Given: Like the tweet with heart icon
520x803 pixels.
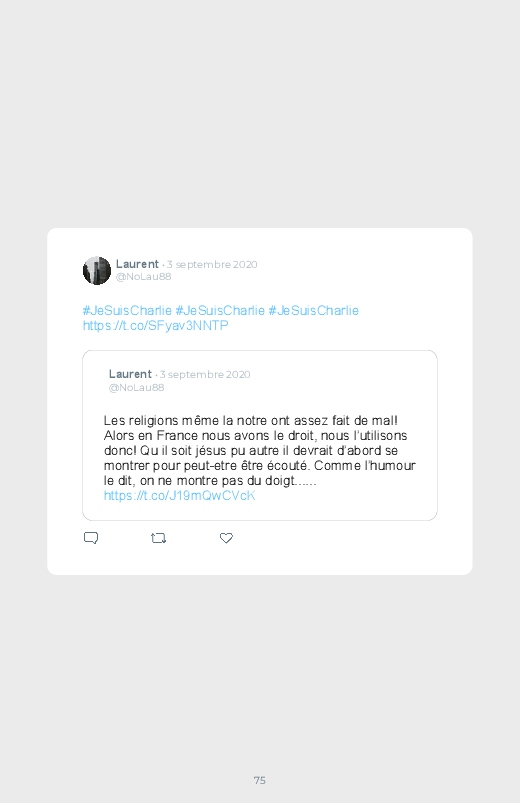Looking at the screenshot, I should (x=226, y=538).
